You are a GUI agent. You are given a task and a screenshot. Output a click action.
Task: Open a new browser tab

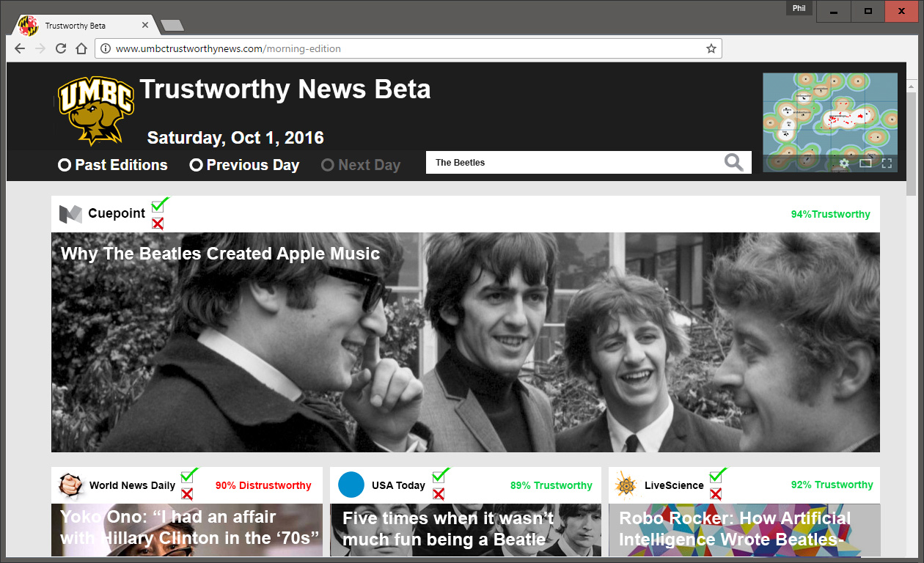coord(172,26)
